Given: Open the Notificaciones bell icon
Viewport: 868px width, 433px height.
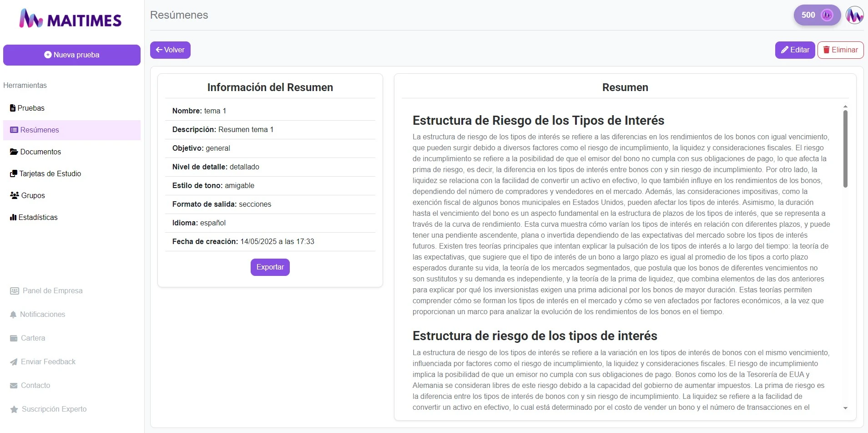Looking at the screenshot, I should (x=13, y=314).
